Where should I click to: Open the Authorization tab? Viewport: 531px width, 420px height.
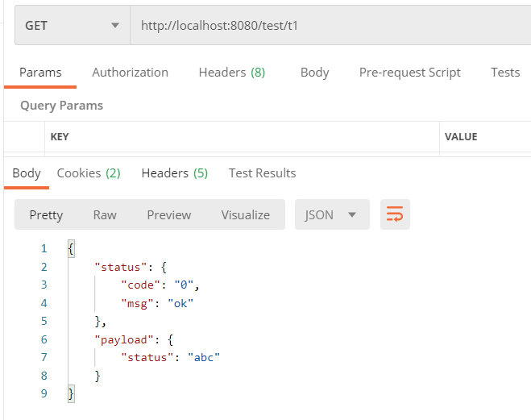130,73
